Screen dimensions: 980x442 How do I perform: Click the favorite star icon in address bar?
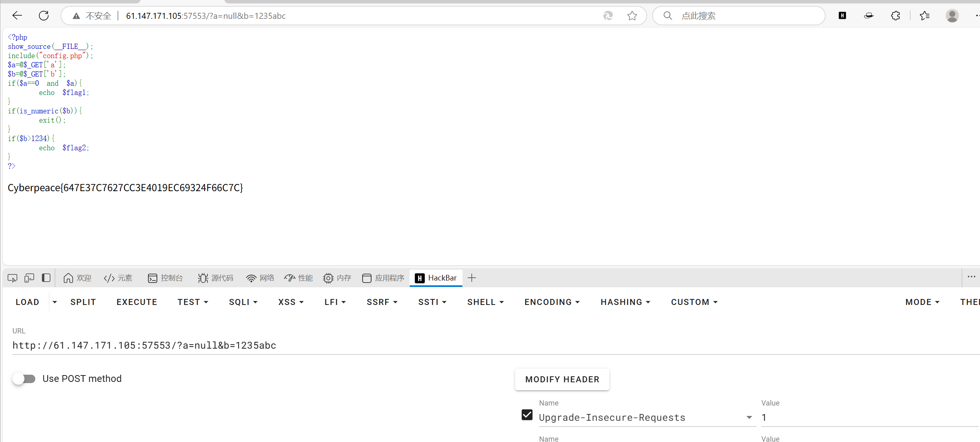pos(632,16)
